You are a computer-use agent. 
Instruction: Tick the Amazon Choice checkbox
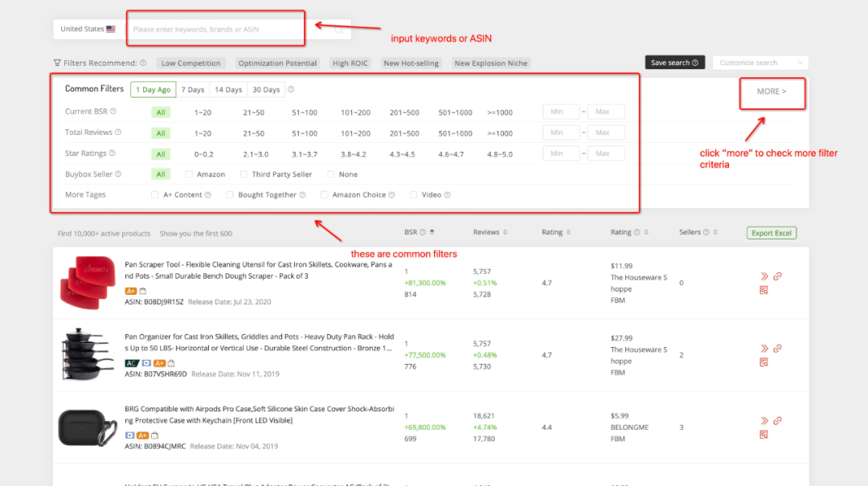tap(324, 194)
